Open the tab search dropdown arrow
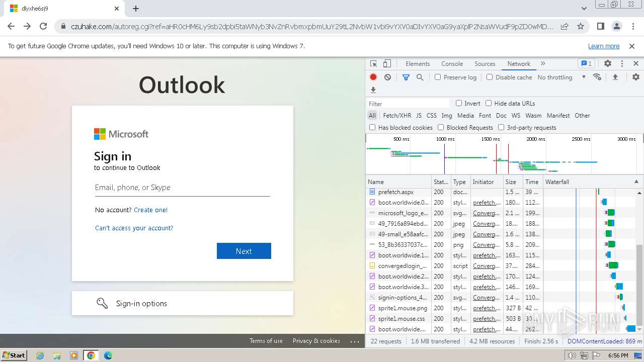The height and width of the screenshot is (362, 644). 584,9
